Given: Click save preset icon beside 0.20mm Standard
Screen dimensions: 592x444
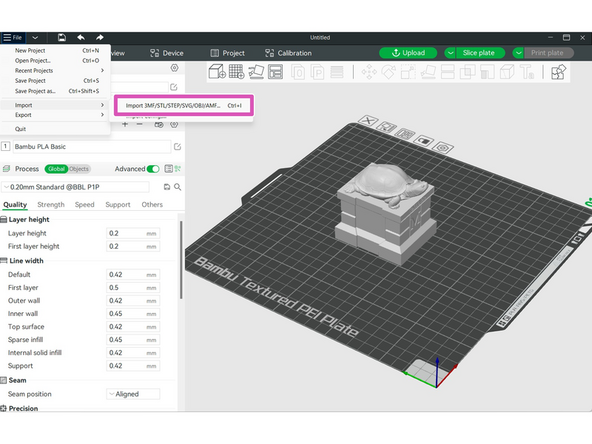Looking at the screenshot, I should (x=167, y=187).
